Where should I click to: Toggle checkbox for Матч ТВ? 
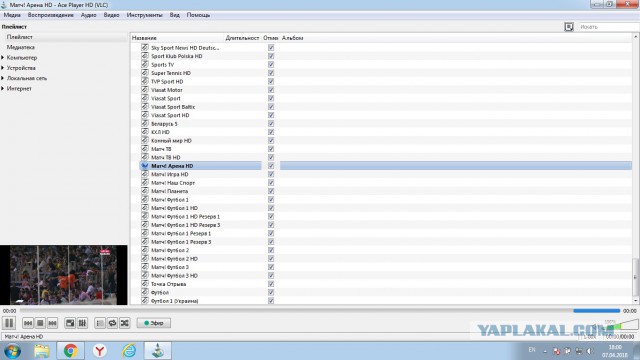click(271, 149)
